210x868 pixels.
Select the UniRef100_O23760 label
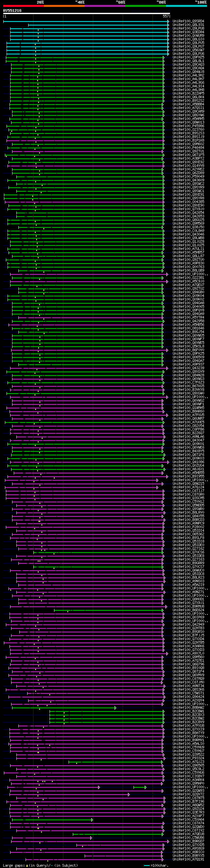[188, 130]
